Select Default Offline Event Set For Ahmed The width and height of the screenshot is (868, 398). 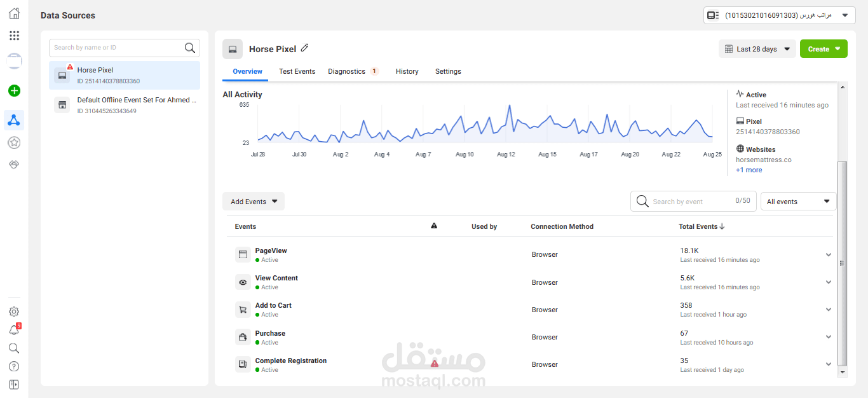[x=125, y=105]
